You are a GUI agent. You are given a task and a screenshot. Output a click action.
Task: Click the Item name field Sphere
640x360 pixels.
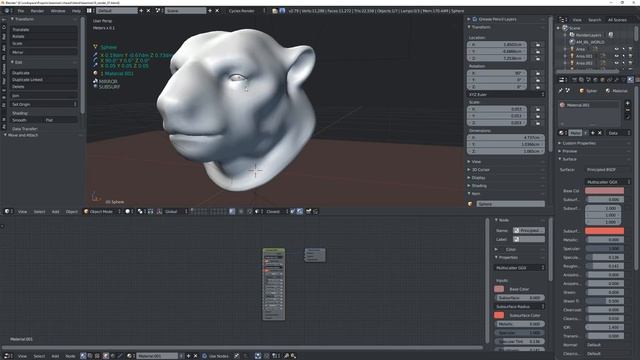[510, 204]
